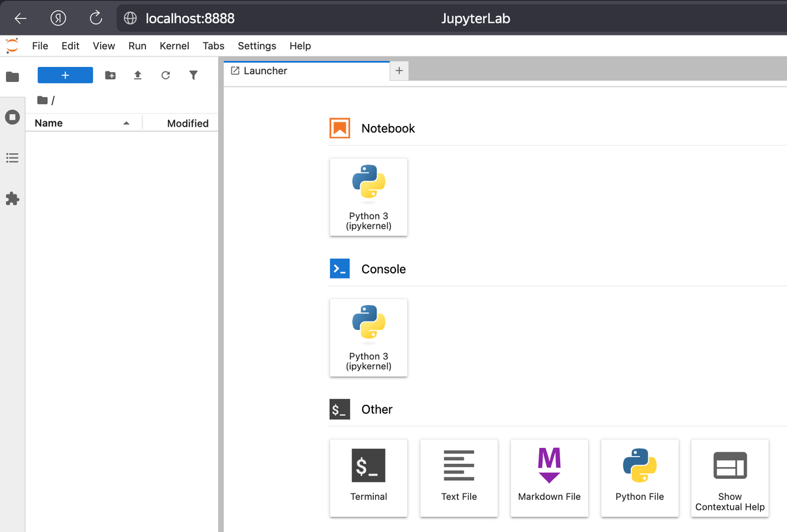The image size is (787, 532).
Task: Refresh the file browser listing
Action: pos(165,75)
